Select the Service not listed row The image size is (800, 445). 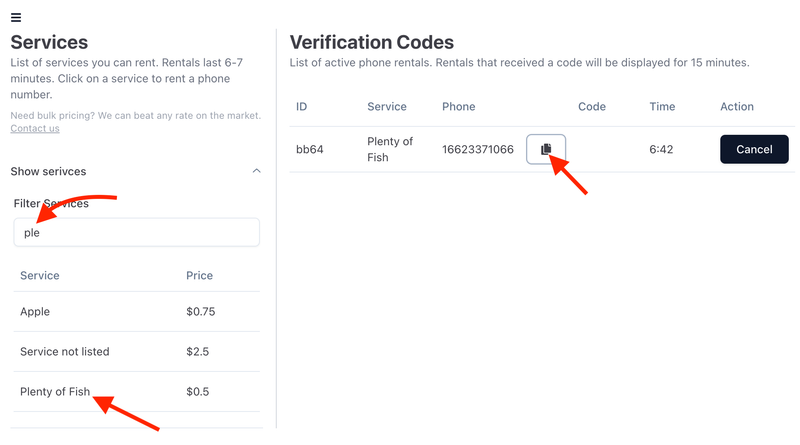pyautogui.click(x=65, y=352)
